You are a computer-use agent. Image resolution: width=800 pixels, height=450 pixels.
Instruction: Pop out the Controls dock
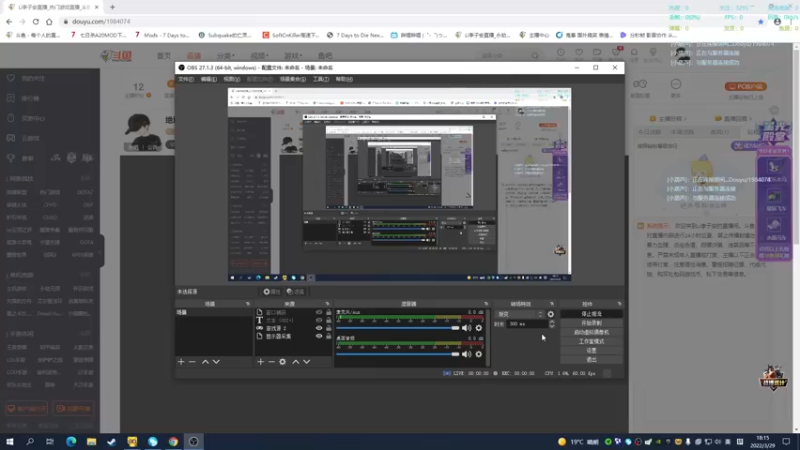coord(619,304)
